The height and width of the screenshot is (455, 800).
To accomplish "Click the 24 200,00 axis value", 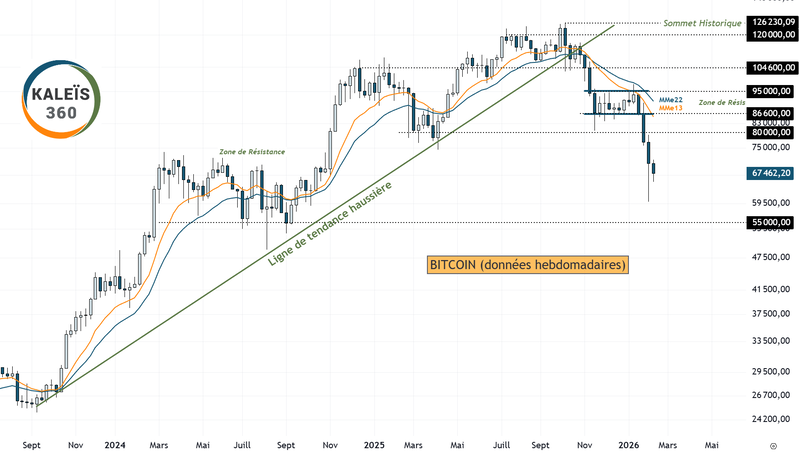I will [771, 419].
